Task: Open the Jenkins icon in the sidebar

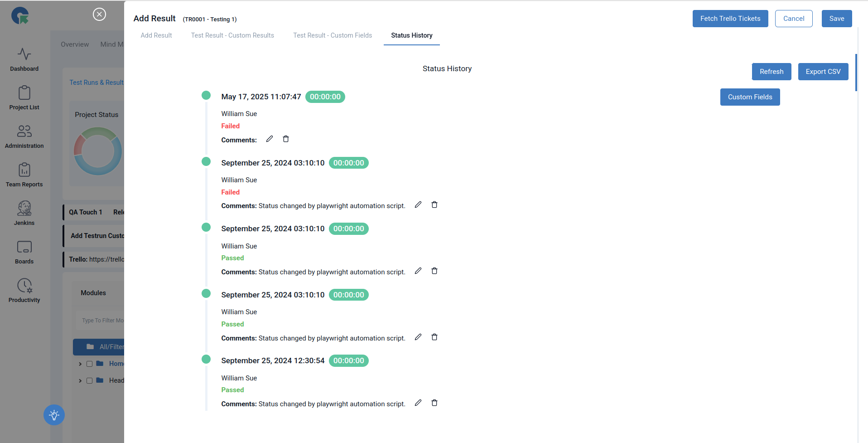Action: pyautogui.click(x=24, y=208)
